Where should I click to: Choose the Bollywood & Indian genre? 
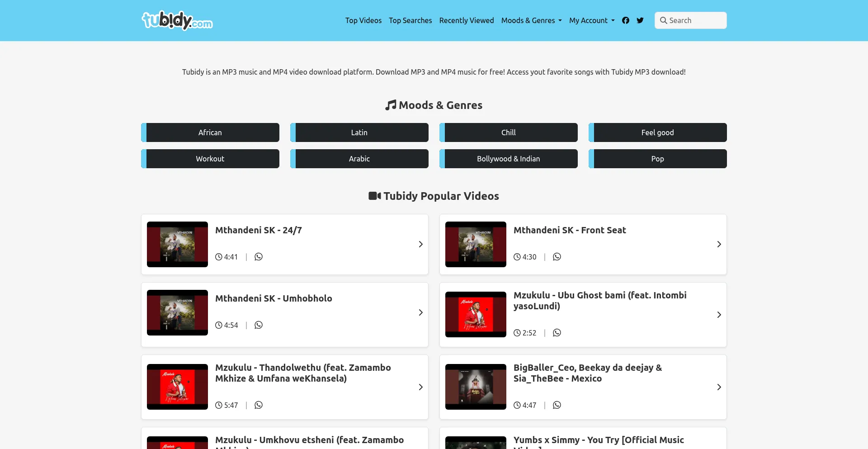click(x=509, y=159)
